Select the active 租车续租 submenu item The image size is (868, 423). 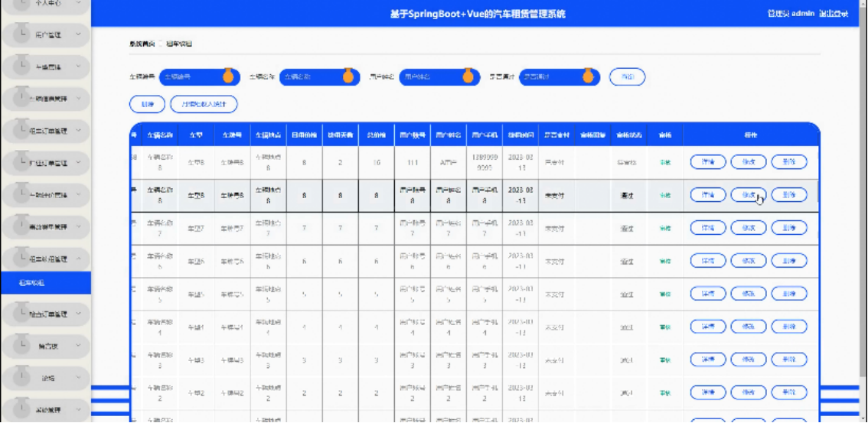coord(45,282)
